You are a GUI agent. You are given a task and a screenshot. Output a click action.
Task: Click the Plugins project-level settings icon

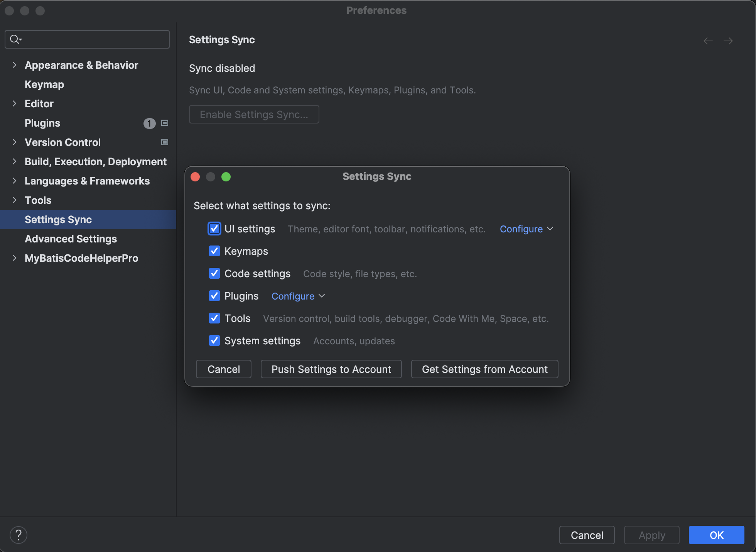(165, 123)
